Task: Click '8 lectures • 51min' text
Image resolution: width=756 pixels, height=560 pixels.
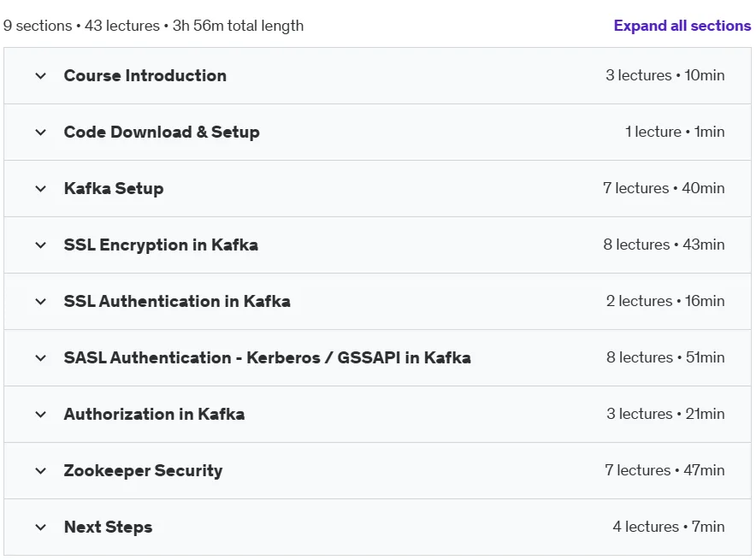Action: [x=665, y=357]
